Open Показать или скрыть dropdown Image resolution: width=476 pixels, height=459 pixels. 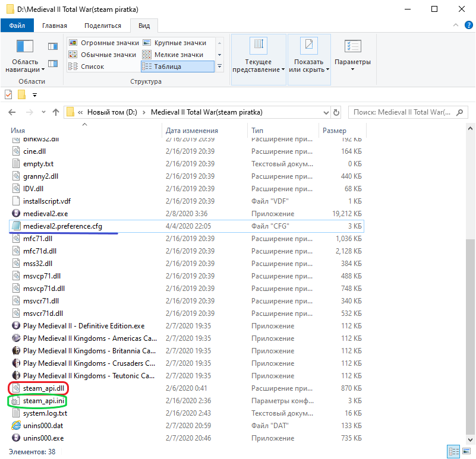[309, 59]
